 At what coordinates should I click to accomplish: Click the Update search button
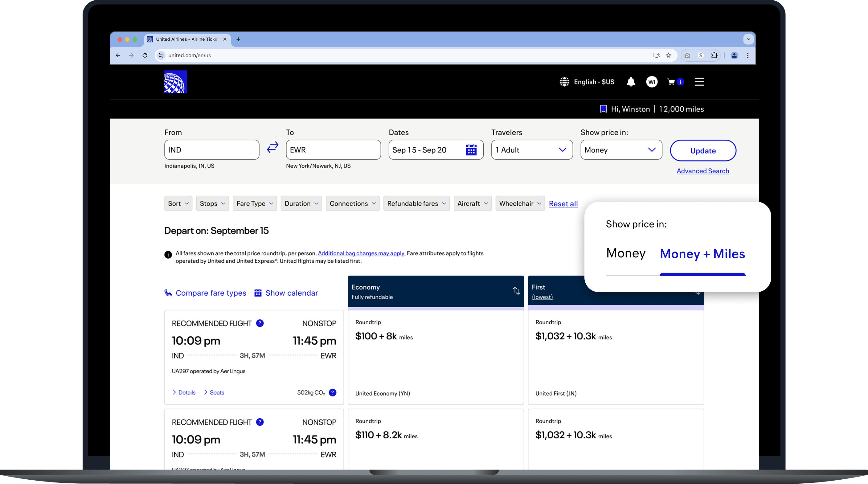[x=703, y=150]
